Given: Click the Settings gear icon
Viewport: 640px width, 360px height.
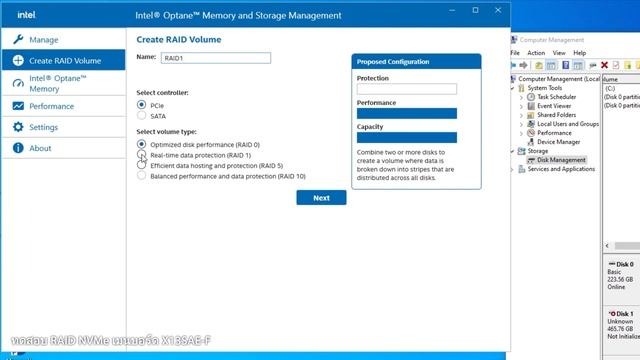Looking at the screenshot, I should tap(18, 127).
